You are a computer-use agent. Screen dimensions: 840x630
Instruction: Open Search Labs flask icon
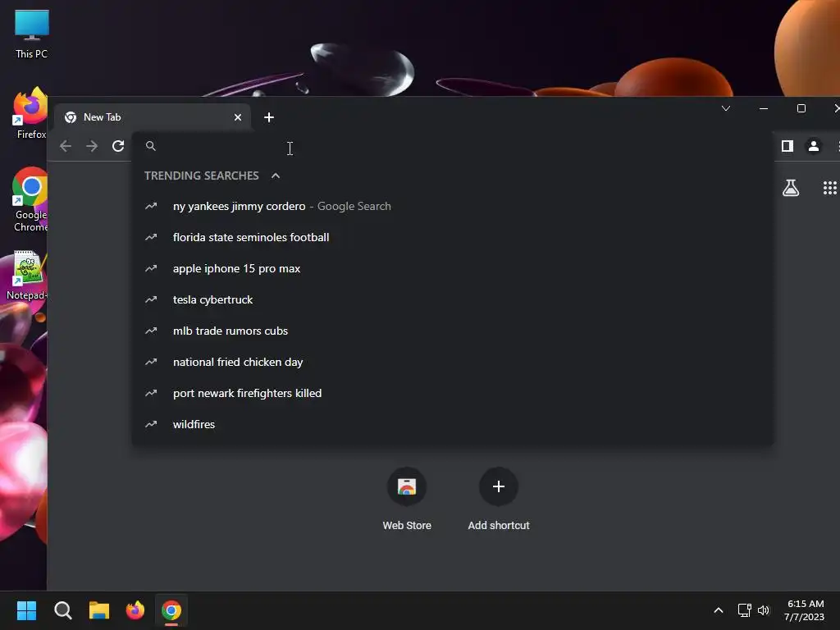coord(791,188)
